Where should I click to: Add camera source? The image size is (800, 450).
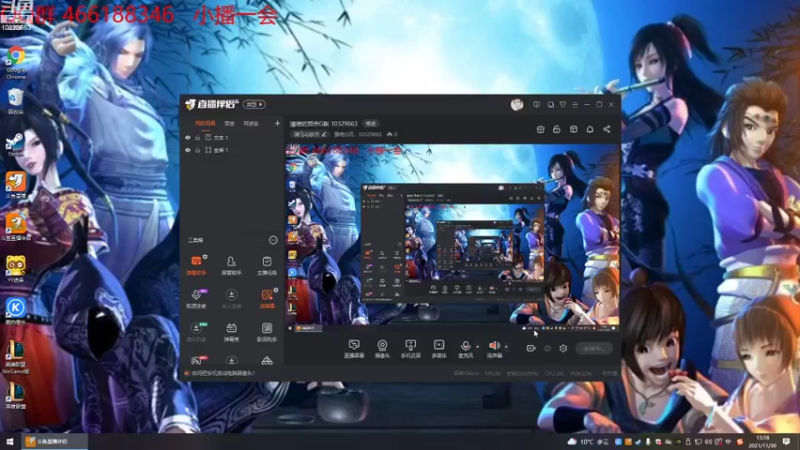coord(382,348)
